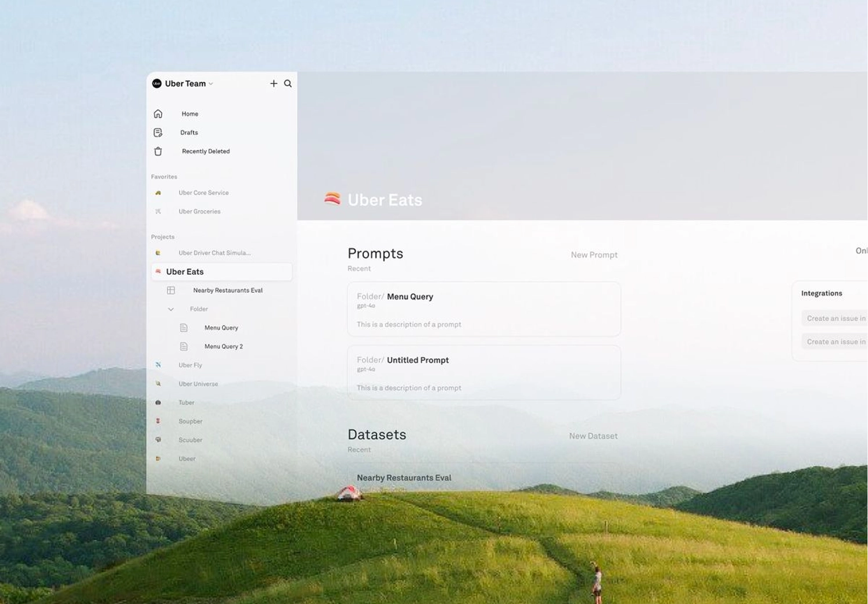Open Soupber project
Screen dimensions: 868x604
pyautogui.click(x=190, y=421)
